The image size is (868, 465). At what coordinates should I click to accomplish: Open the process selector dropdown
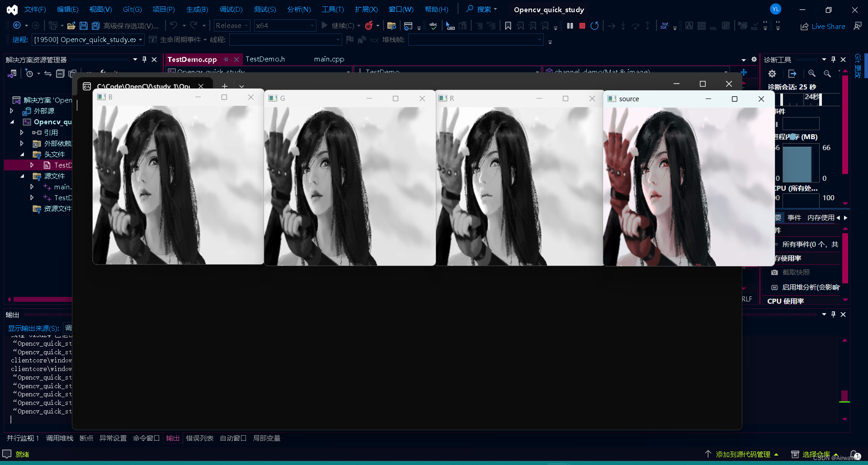click(x=88, y=40)
